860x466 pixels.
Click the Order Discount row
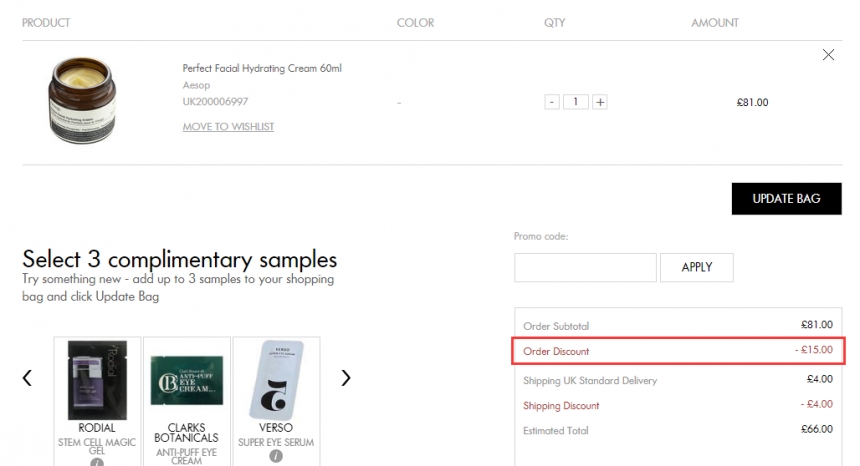tap(679, 351)
